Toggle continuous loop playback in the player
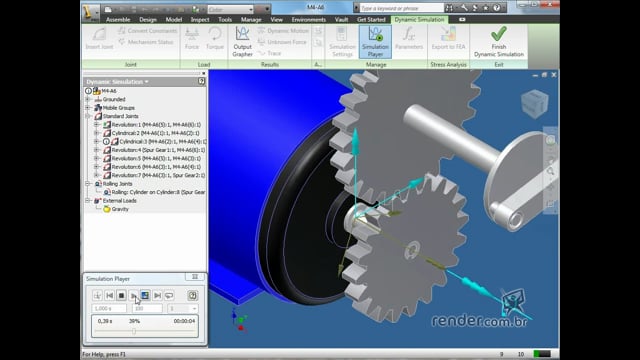The height and width of the screenshot is (360, 640). 169,295
